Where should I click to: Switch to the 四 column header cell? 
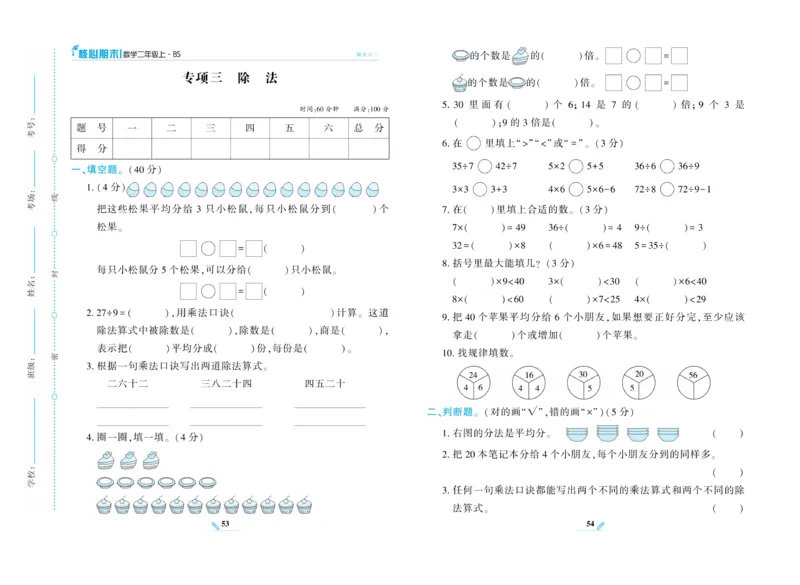tap(248, 128)
